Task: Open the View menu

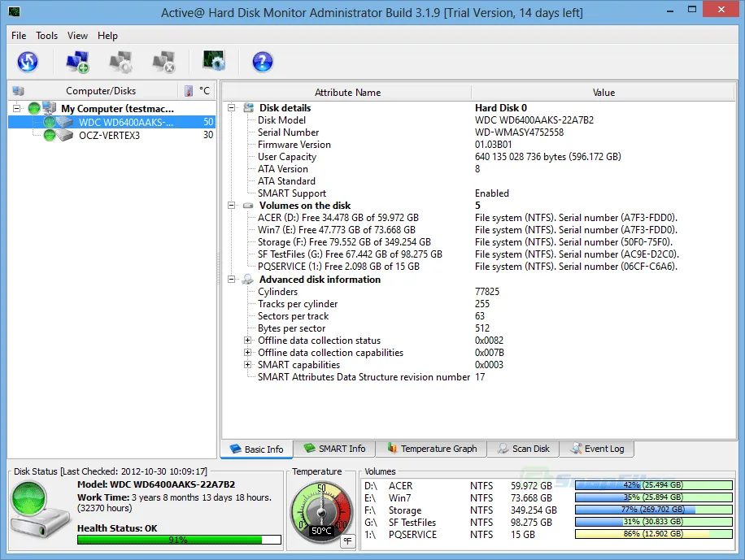Action: (x=77, y=36)
